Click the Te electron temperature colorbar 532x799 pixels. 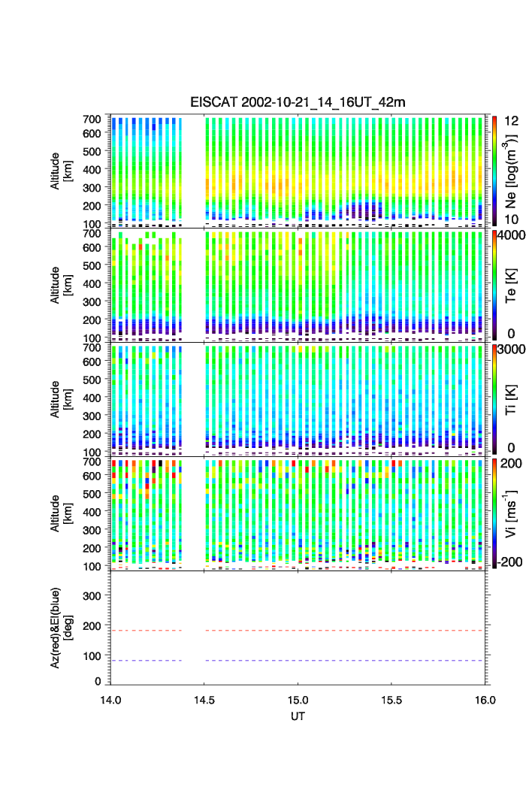[494, 285]
